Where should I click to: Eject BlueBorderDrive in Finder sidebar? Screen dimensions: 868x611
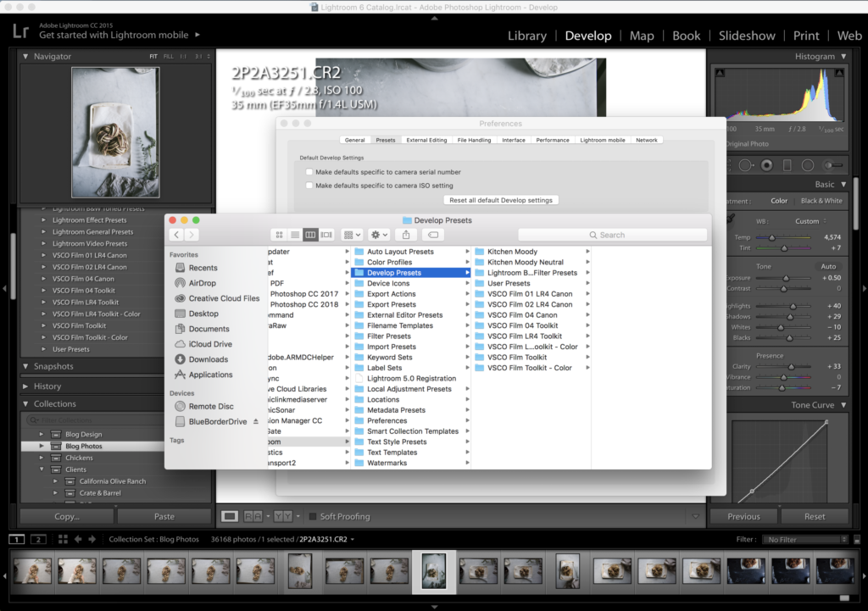coord(256,421)
